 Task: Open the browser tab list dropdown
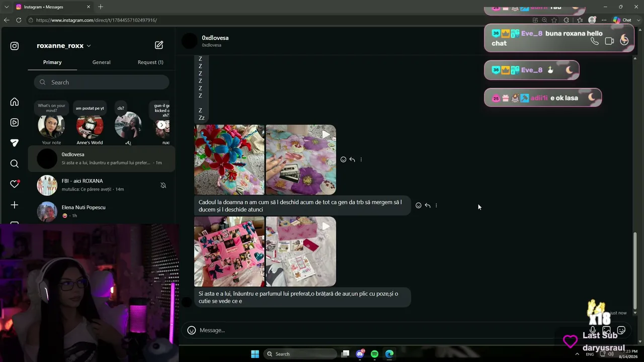(x=7, y=7)
